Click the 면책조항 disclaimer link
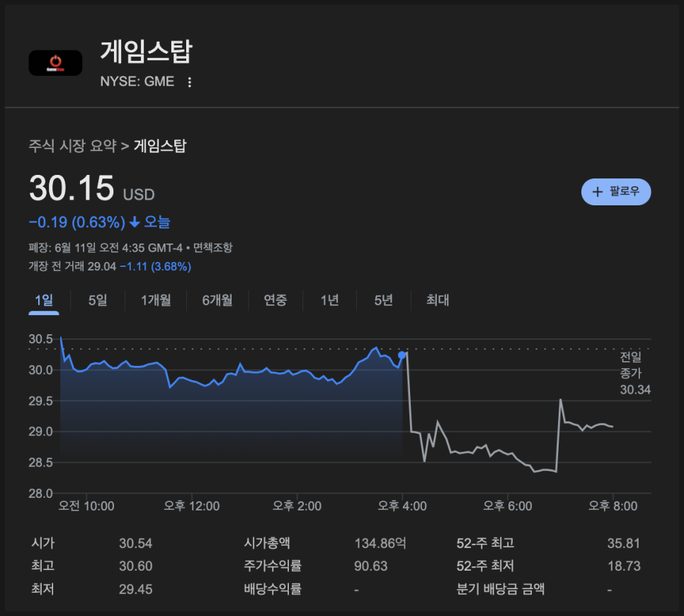The width and height of the screenshot is (684, 616). 213,248
